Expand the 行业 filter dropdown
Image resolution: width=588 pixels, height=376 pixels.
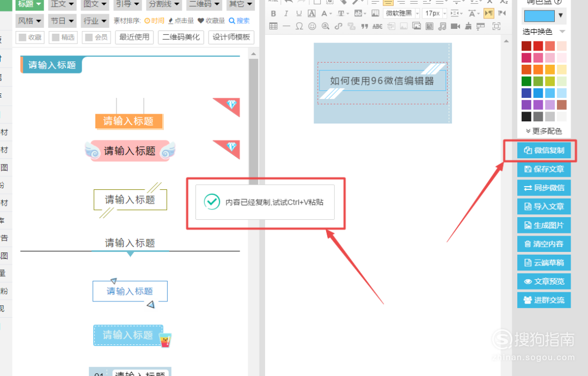click(95, 21)
